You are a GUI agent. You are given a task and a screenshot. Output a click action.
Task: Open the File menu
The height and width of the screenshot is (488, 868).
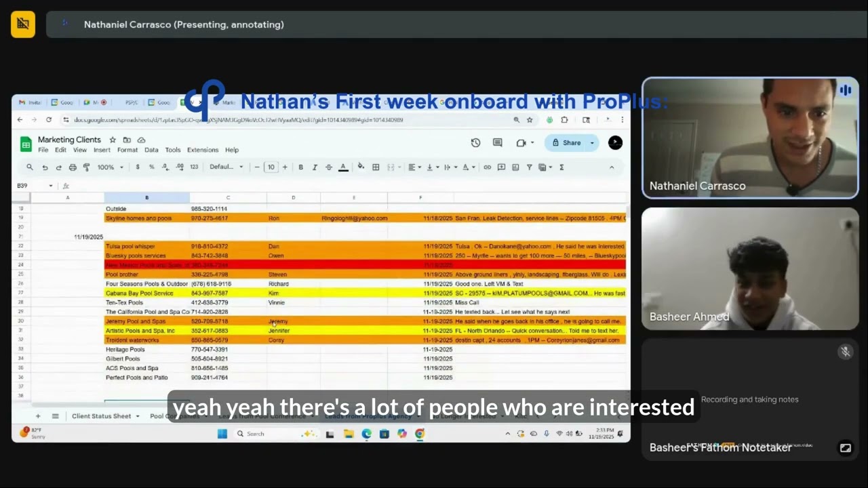click(x=43, y=150)
